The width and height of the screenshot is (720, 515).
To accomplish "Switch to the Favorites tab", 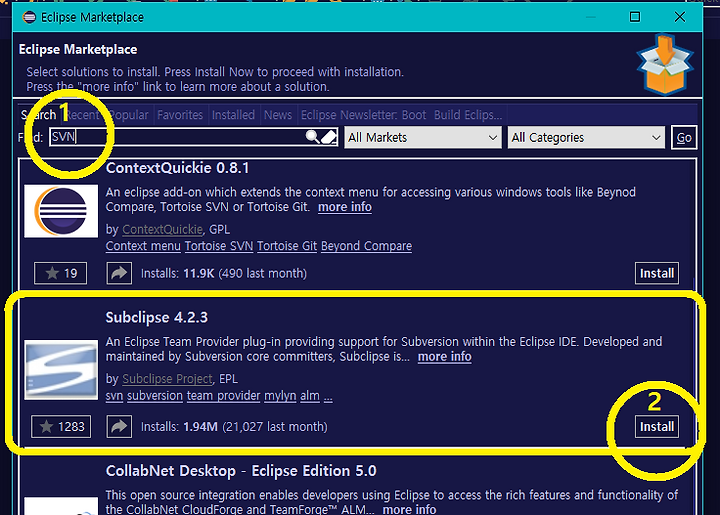I will coord(180,115).
